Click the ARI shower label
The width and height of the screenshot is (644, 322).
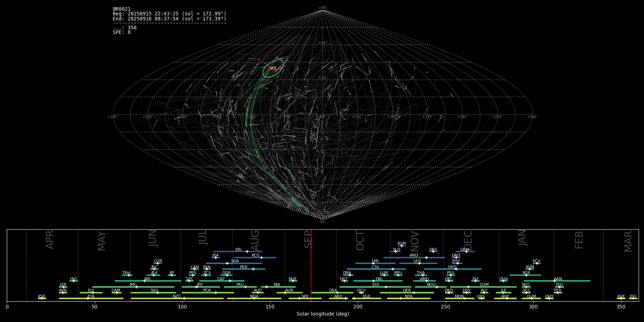tap(147, 279)
